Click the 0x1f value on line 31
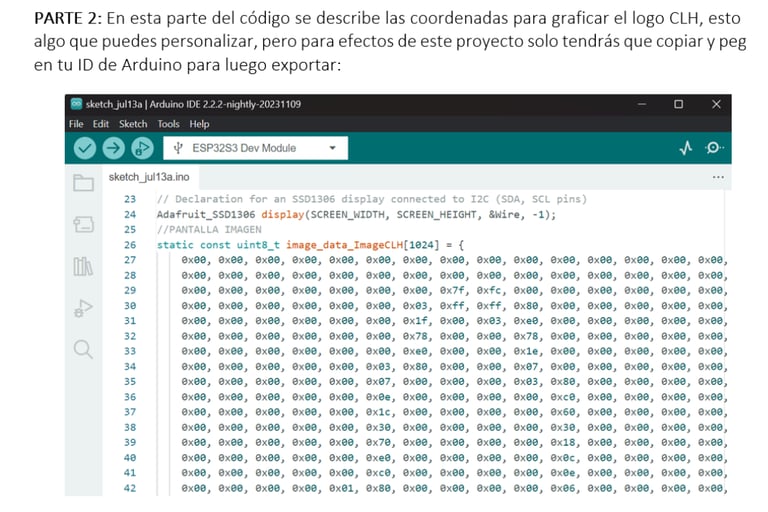Screen dimensions: 768x512 coord(415,320)
